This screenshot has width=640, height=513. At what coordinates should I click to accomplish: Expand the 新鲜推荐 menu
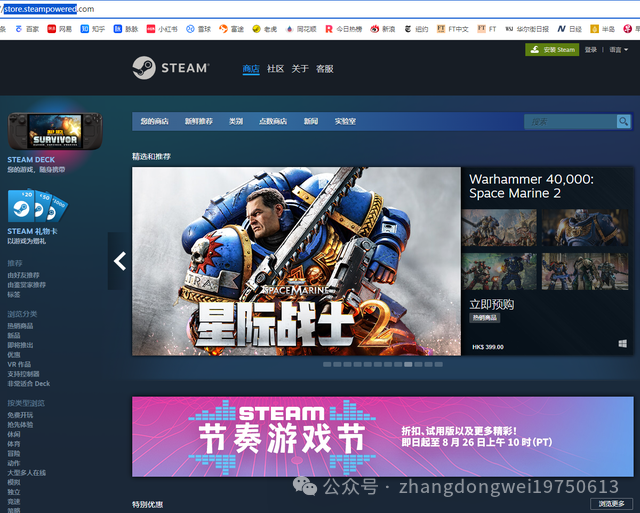click(199, 121)
